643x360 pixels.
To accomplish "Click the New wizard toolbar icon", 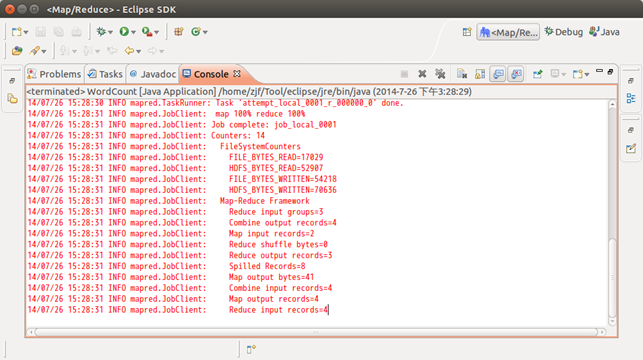I will tap(16, 32).
